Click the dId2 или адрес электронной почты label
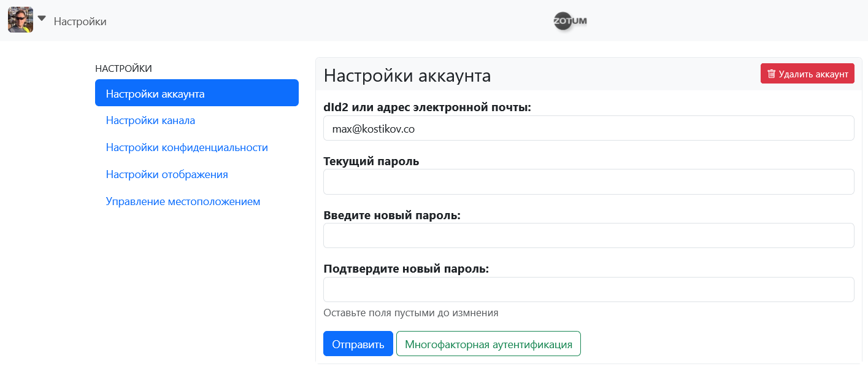The width and height of the screenshot is (868, 385). click(427, 107)
